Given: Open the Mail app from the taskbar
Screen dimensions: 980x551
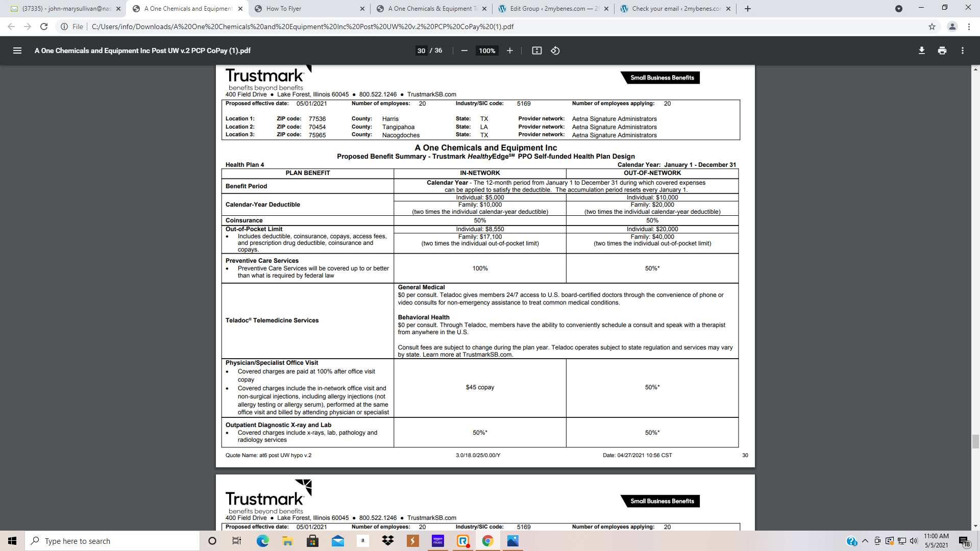Looking at the screenshot, I should click(x=338, y=541).
